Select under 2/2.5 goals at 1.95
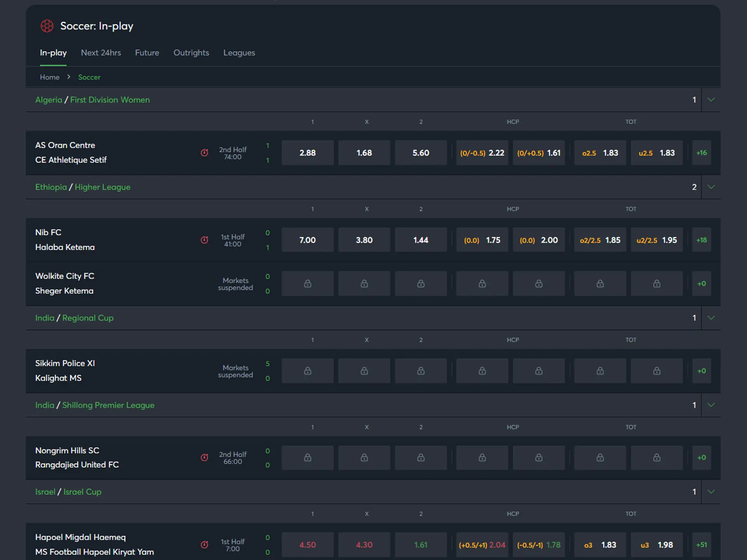The height and width of the screenshot is (560, 747). click(657, 240)
